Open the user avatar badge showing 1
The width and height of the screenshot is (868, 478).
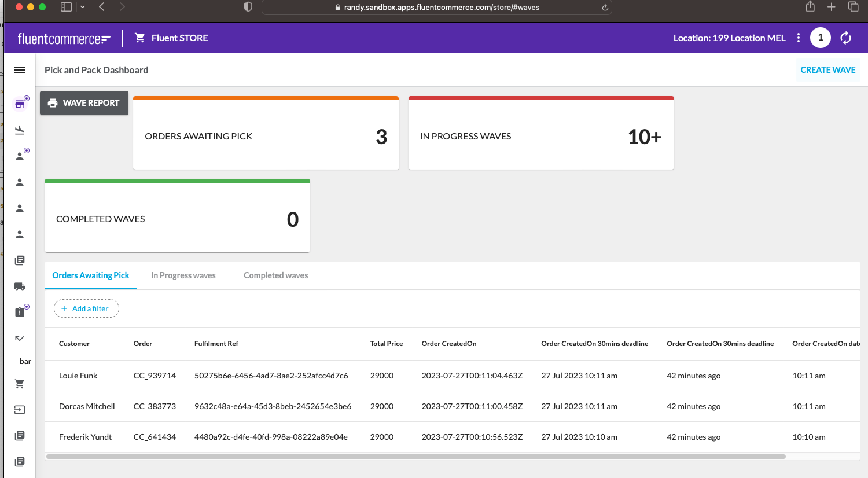[820, 38]
